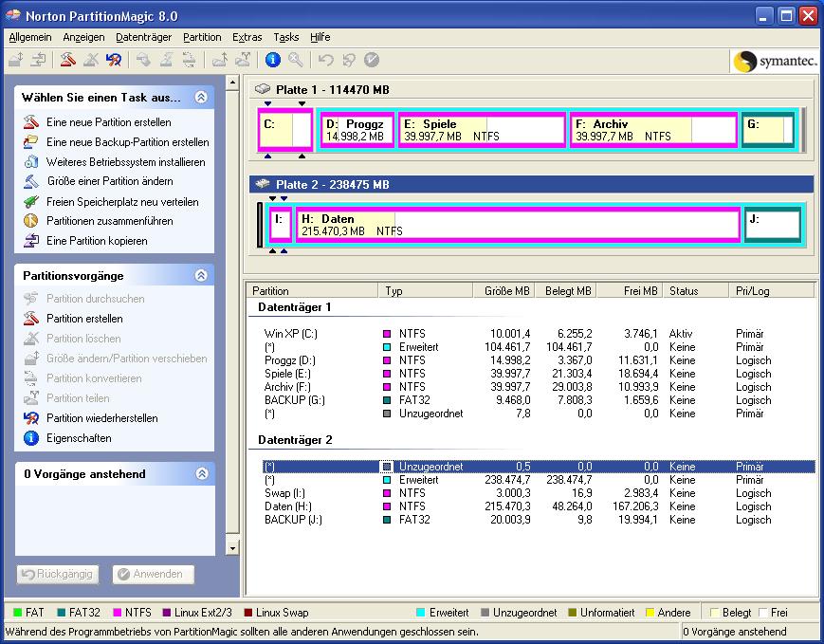
Task: Sort the list by Größe MB column header
Action: click(x=504, y=291)
